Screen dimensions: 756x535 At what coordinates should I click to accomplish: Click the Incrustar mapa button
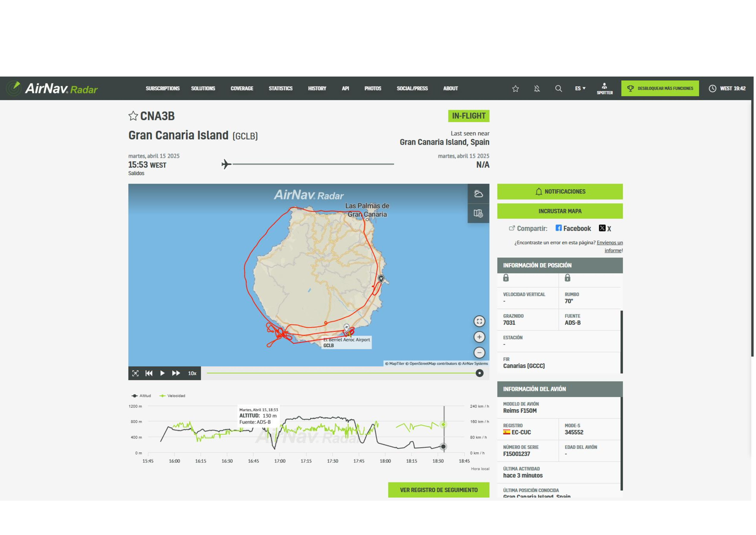pyautogui.click(x=560, y=211)
